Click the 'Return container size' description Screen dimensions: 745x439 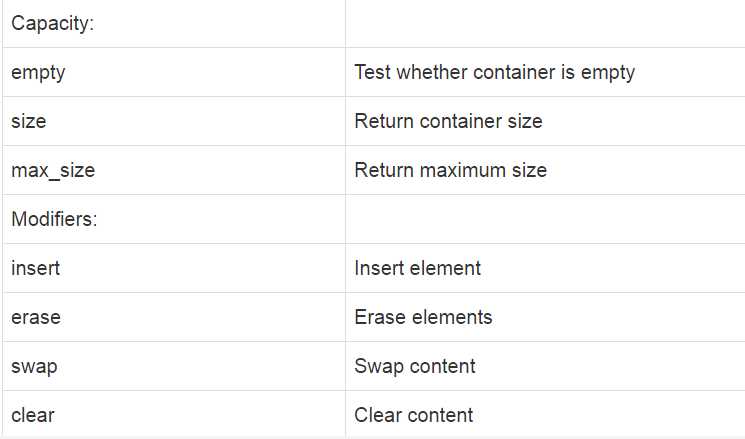(449, 121)
